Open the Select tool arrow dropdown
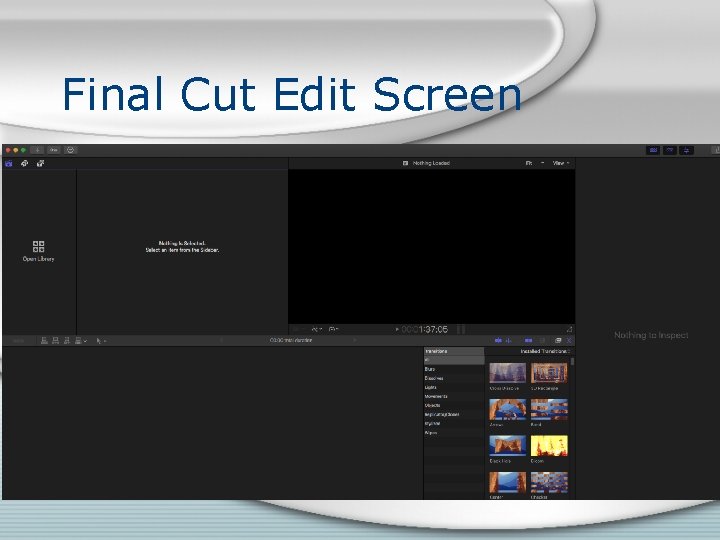This screenshot has height=540, width=720. tap(101, 341)
